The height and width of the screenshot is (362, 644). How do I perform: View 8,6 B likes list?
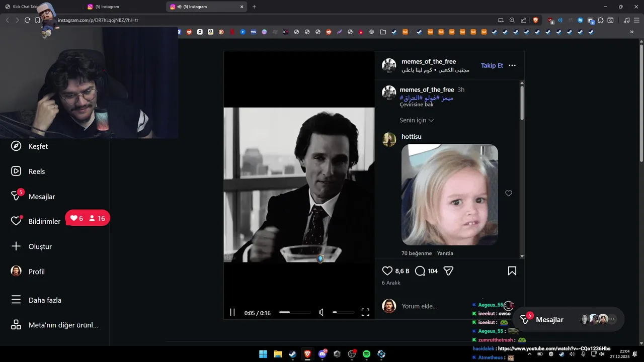point(403,271)
